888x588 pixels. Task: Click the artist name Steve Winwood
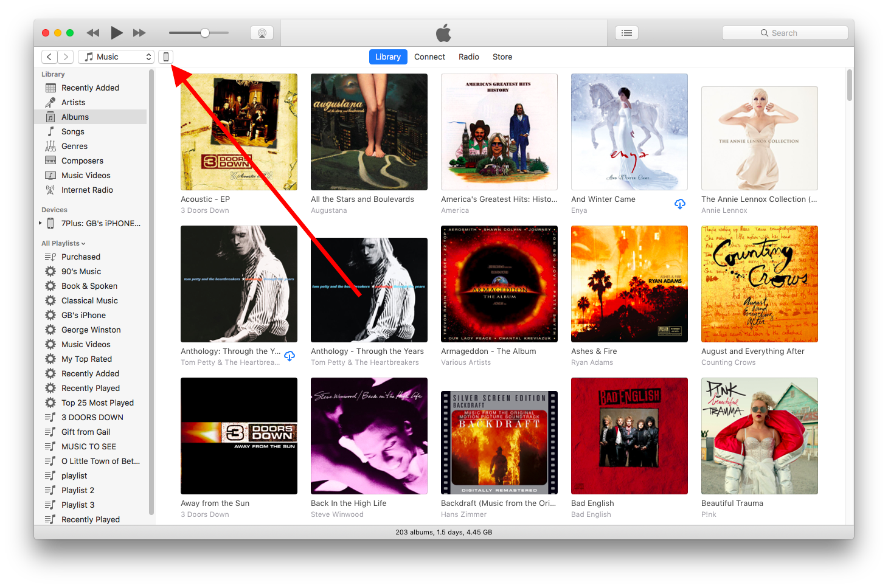point(337,514)
